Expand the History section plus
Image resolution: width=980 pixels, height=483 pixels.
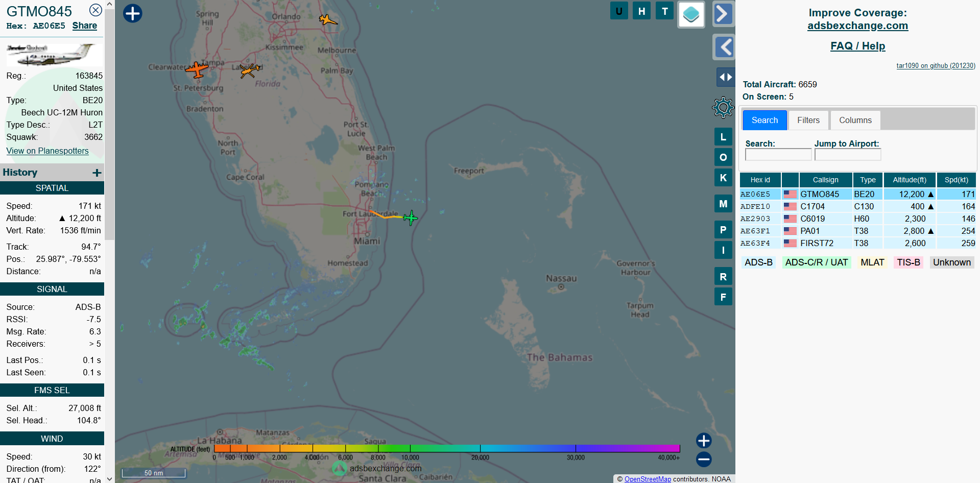pos(97,173)
